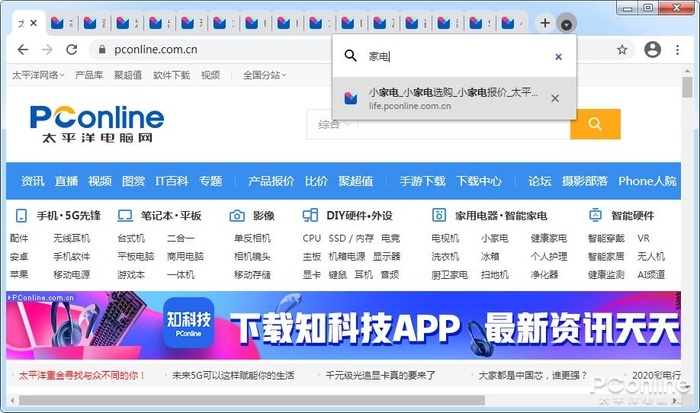Open 产品报价 in blue navigation bar

[271, 181]
